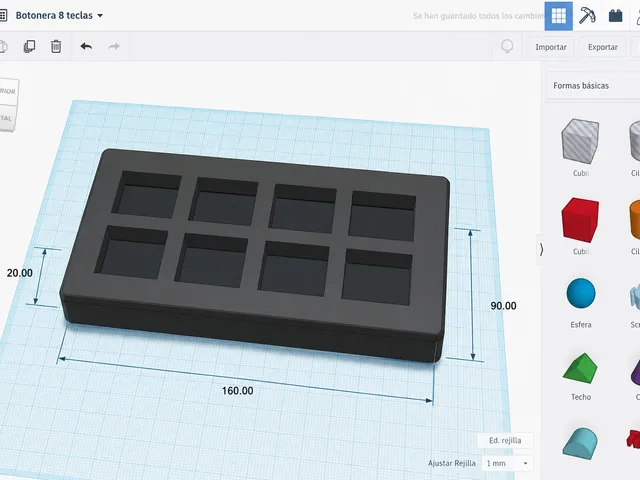Screen dimensions: 640x480
Task: Toggle the light bulb show-all icon
Action: [507, 47]
